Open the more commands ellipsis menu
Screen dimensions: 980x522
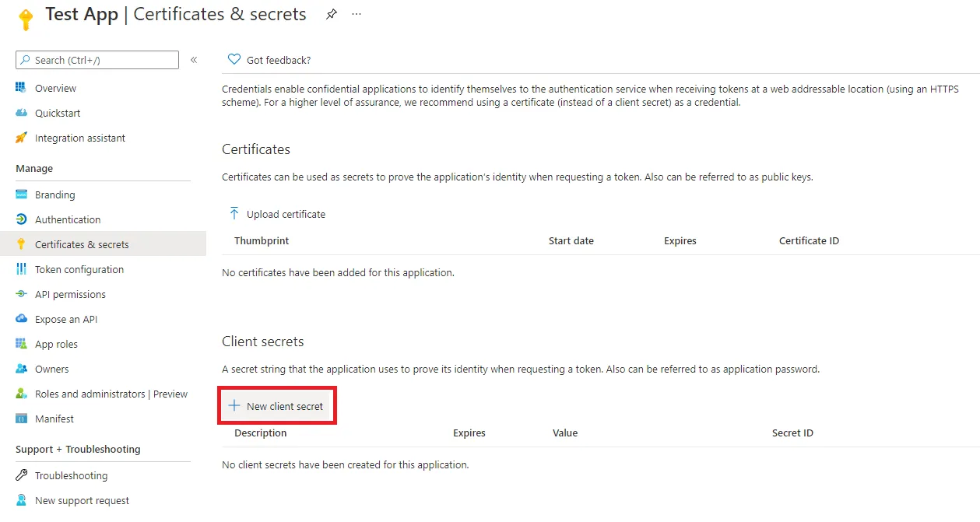(356, 14)
